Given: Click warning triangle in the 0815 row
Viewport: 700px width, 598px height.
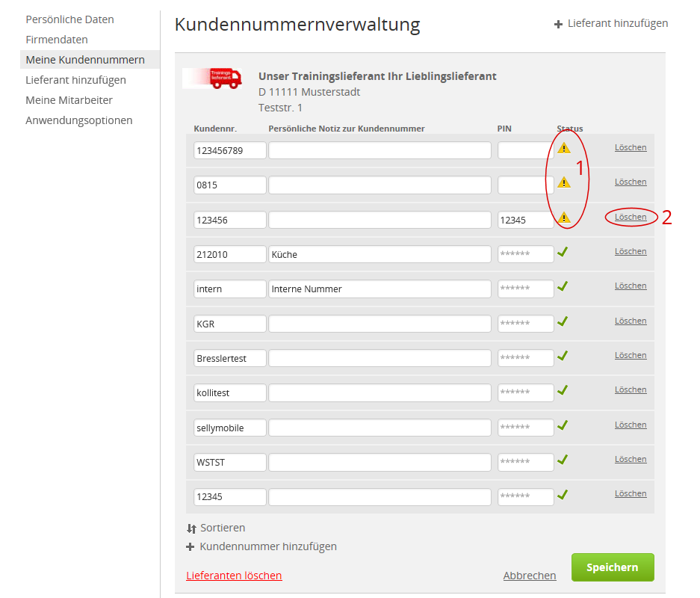Looking at the screenshot, I should click(564, 182).
